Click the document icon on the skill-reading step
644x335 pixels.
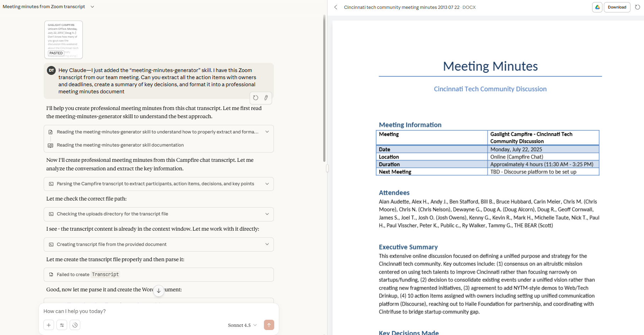point(51,132)
